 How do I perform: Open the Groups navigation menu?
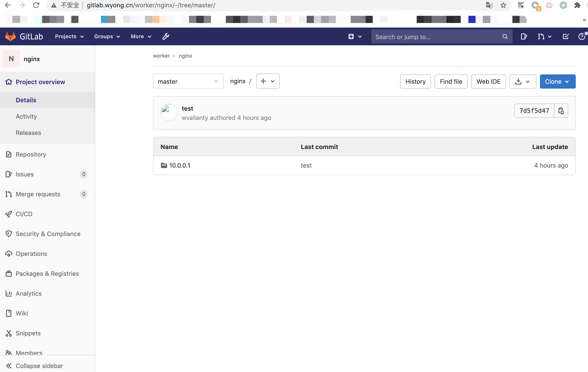[x=107, y=36]
